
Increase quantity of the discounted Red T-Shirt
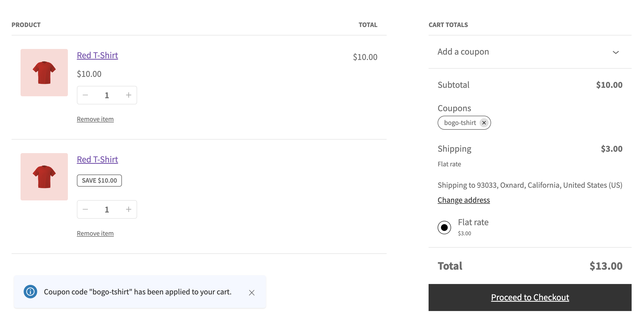pos(128,209)
